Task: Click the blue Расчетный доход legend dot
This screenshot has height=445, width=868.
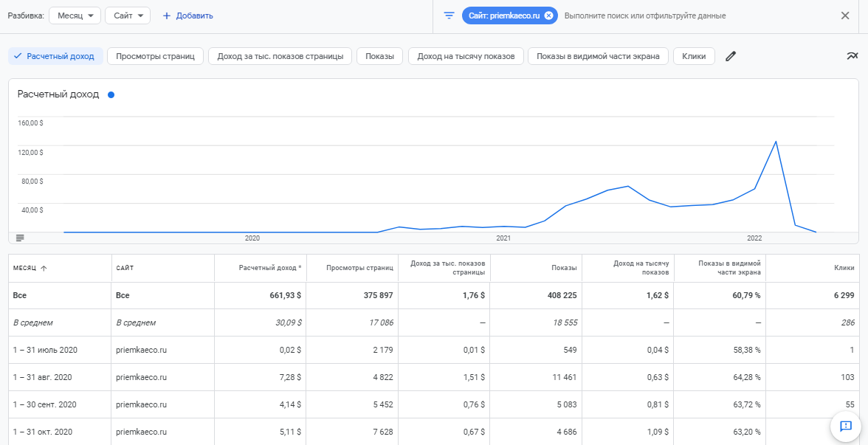Action: tap(111, 94)
